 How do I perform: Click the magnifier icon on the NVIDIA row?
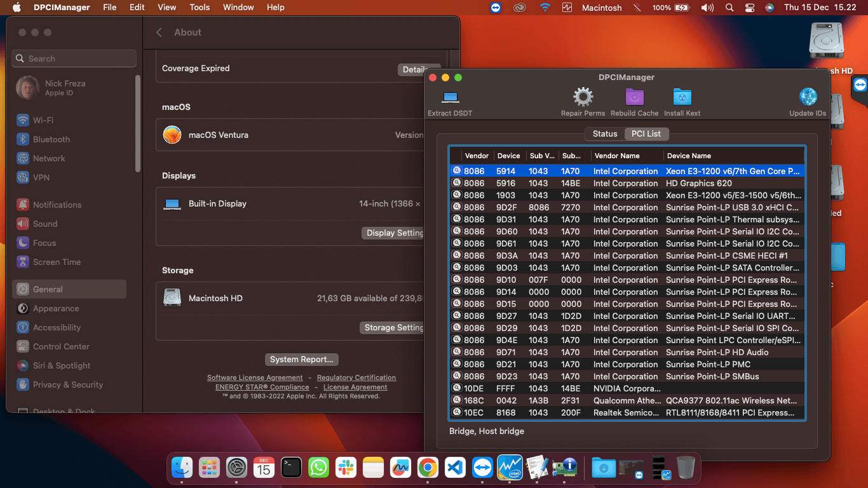pyautogui.click(x=456, y=388)
